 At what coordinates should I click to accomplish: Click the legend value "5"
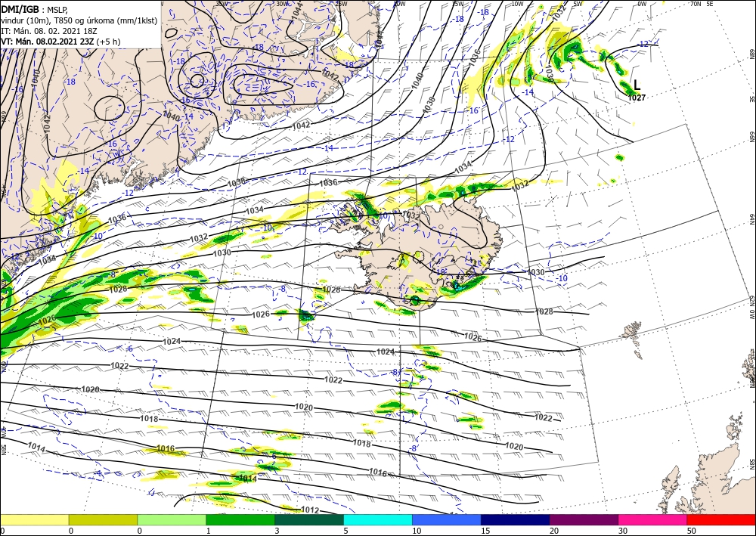[x=345, y=531]
